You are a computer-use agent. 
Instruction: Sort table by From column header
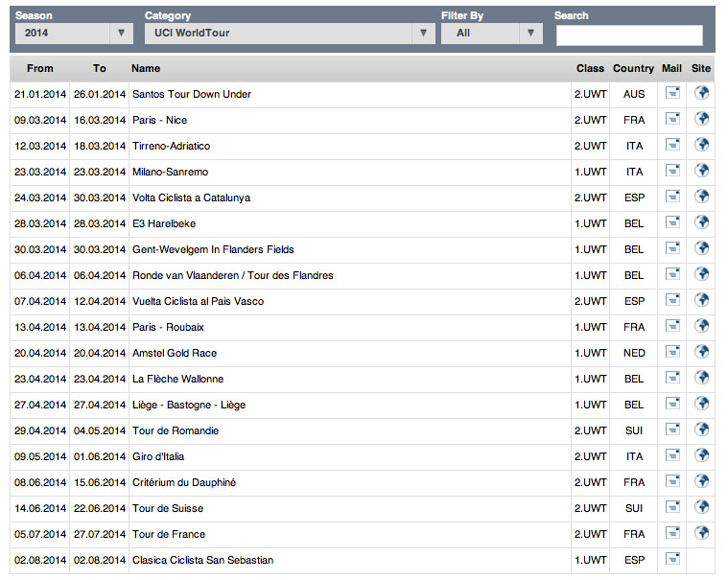click(40, 68)
